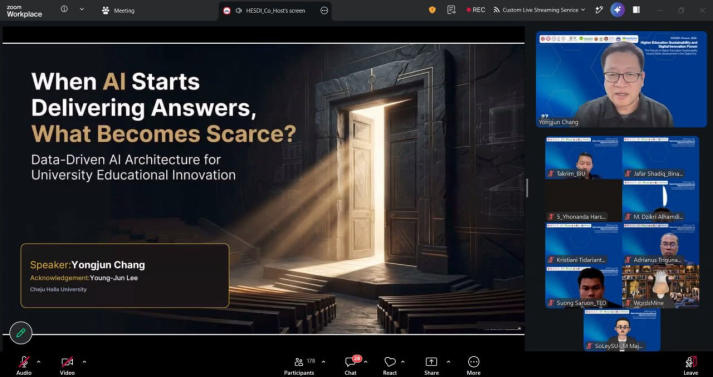Click the Zoom Workplace logo
The image size is (713, 377).
tap(24, 11)
